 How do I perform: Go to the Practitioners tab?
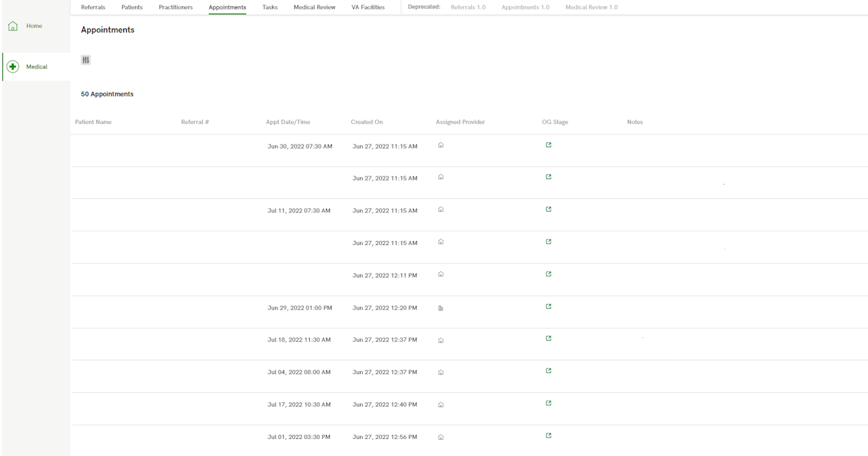click(176, 7)
